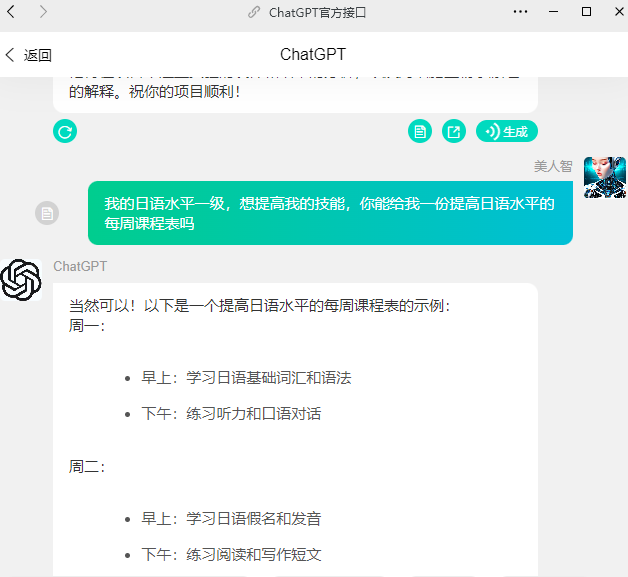The image size is (628, 577).
Task: Click the user avatar thumbnail
Action: 605,177
